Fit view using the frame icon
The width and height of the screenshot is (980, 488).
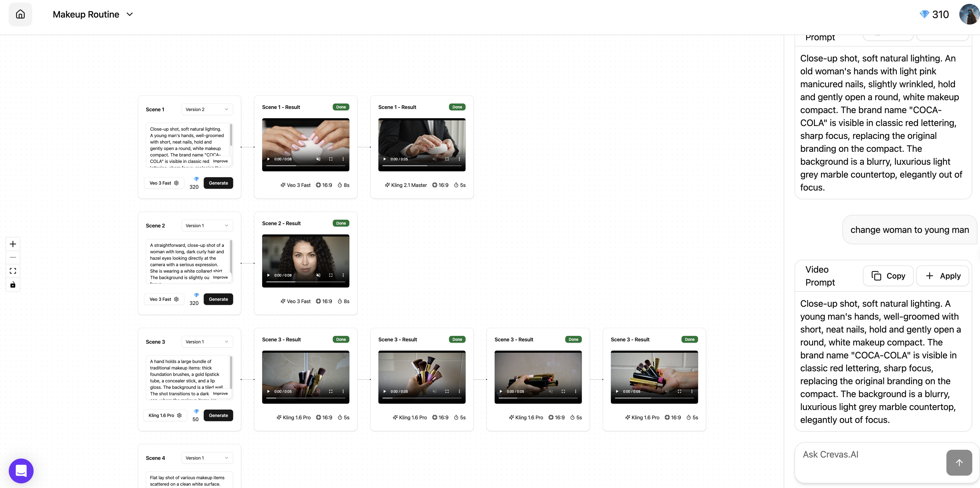13,271
